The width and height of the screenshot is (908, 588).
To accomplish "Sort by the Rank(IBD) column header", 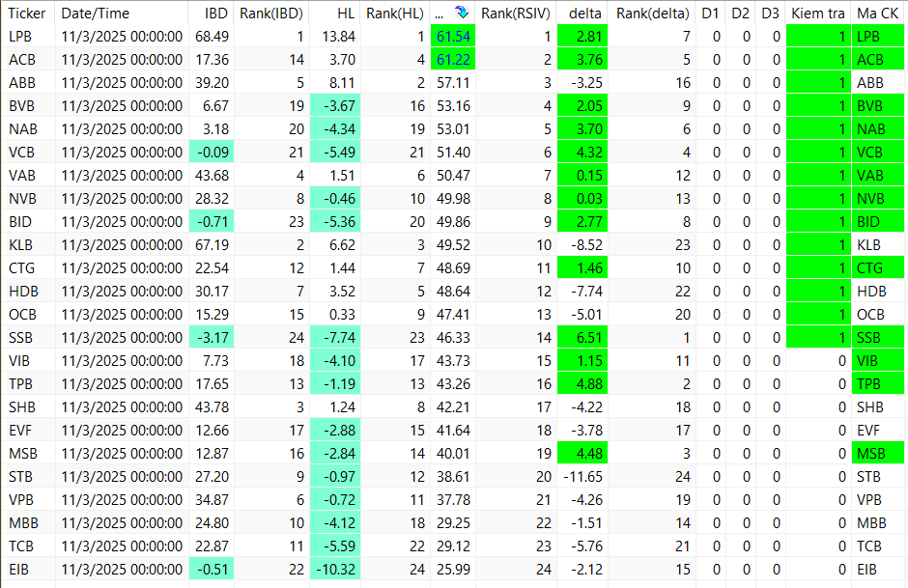I will click(272, 13).
